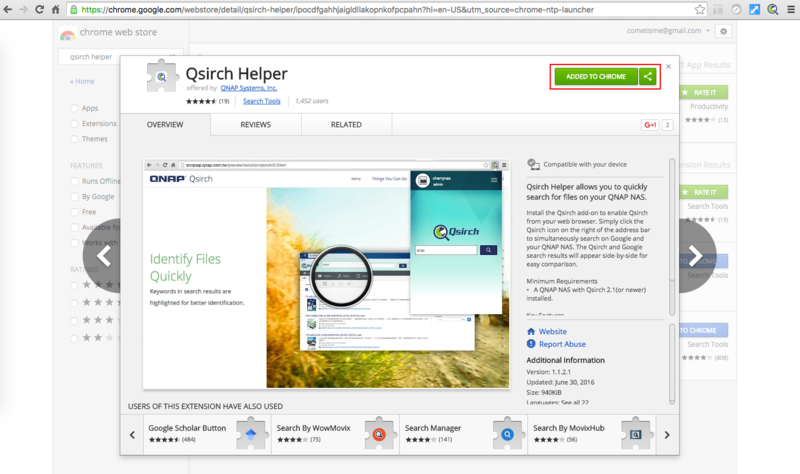Click the description panel scrollbar
Image resolution: width=800 pixels, height=474 pixels.
[672, 237]
